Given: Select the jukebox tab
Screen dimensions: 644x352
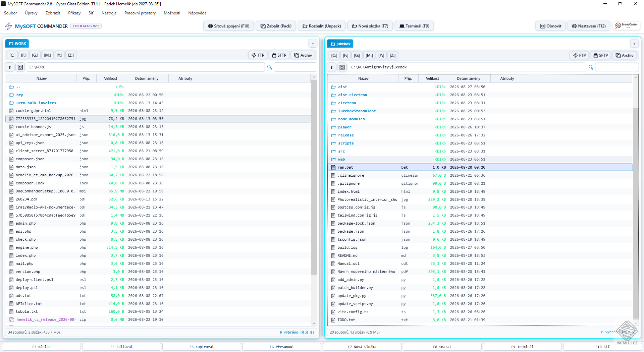Looking at the screenshot, I should [340, 44].
